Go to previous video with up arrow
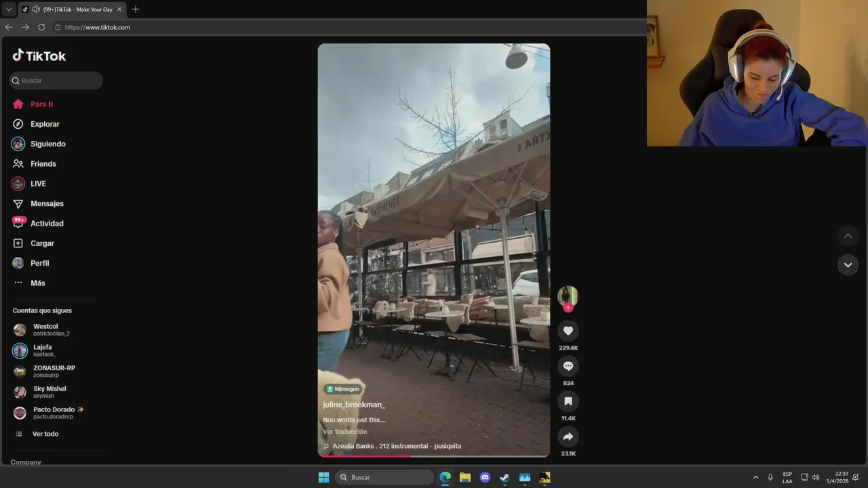 [848, 236]
